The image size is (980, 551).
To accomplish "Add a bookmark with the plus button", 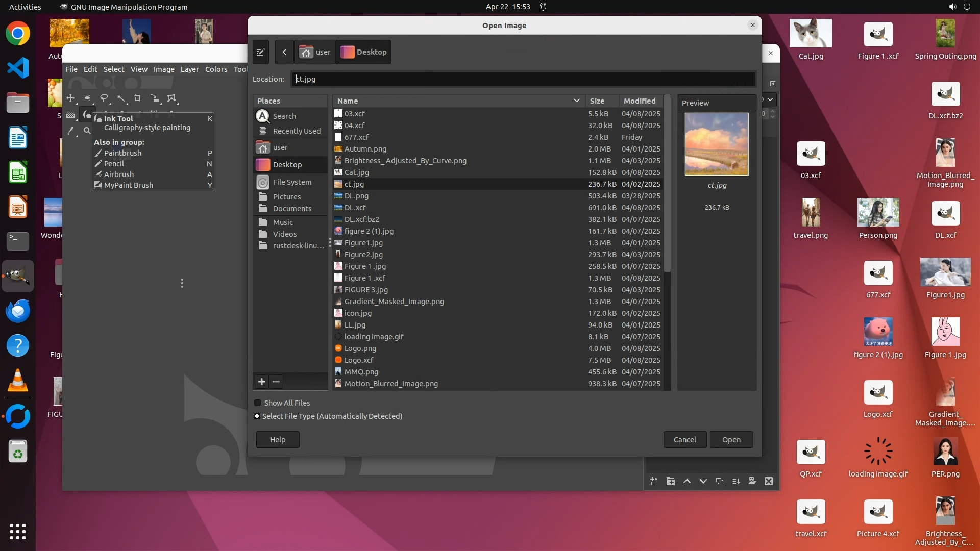I will coord(262,382).
